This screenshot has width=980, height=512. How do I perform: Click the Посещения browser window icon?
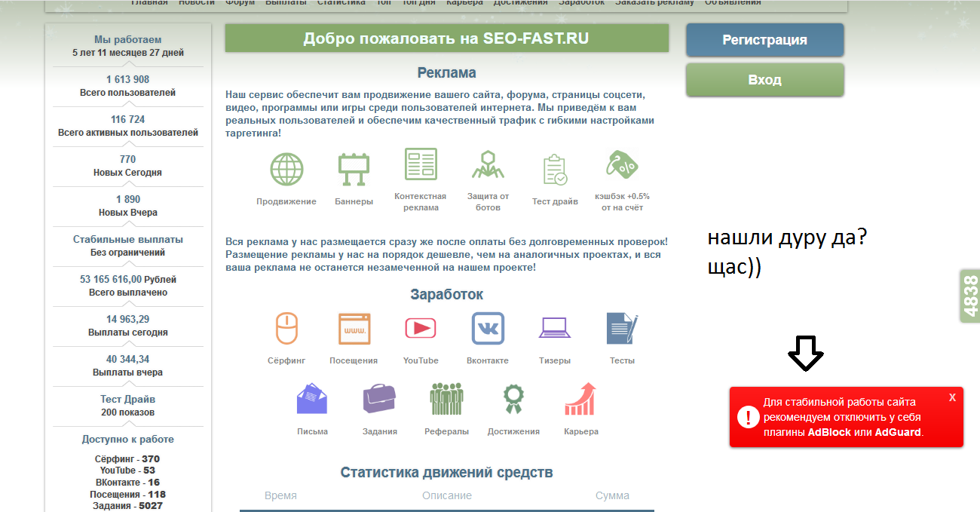pos(354,328)
